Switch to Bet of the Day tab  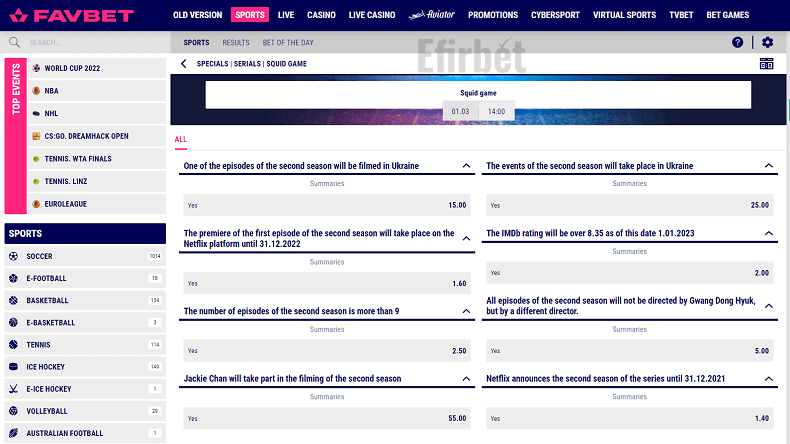click(288, 43)
